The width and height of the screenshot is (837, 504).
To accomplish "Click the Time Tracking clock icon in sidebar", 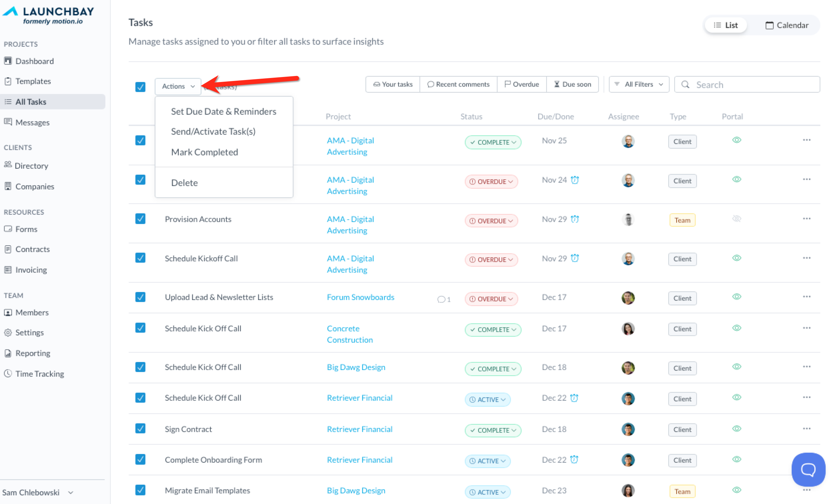I will click(8, 374).
